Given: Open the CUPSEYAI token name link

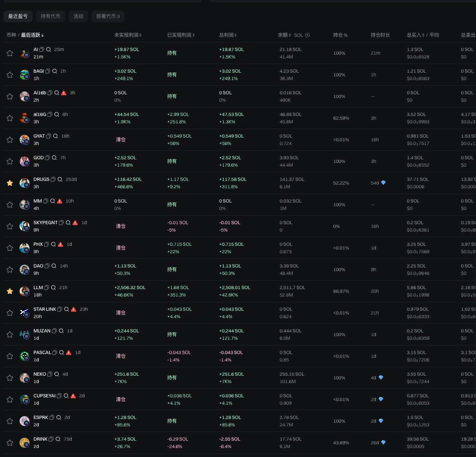Looking at the screenshot, I should [44, 396].
